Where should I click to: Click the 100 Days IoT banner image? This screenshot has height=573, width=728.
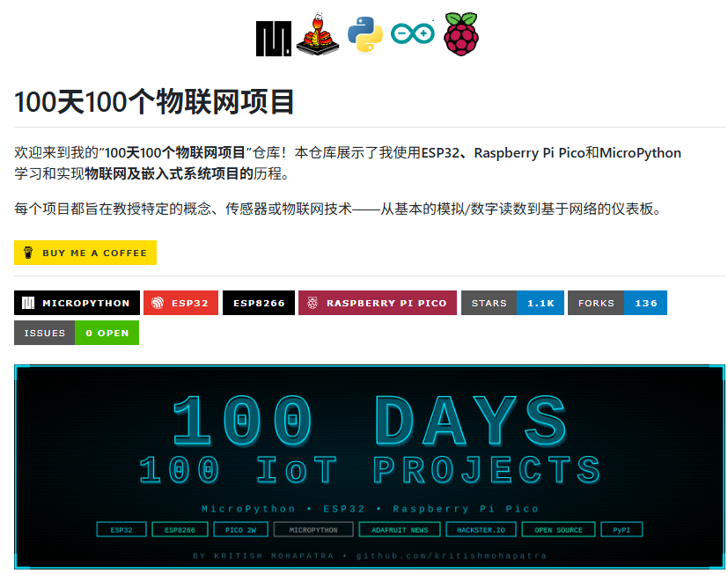point(370,467)
